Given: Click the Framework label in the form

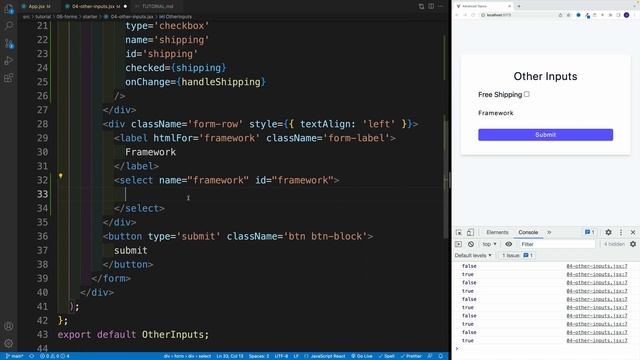Looking at the screenshot, I should (x=496, y=113).
